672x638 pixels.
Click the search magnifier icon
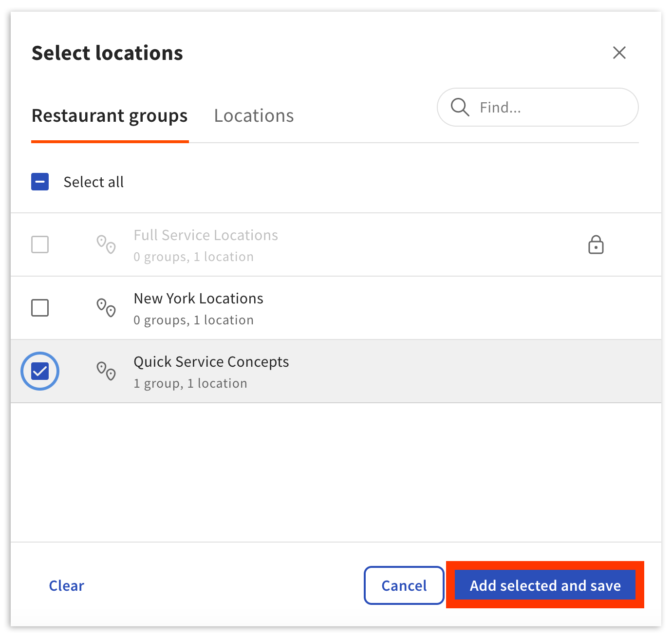(x=460, y=107)
